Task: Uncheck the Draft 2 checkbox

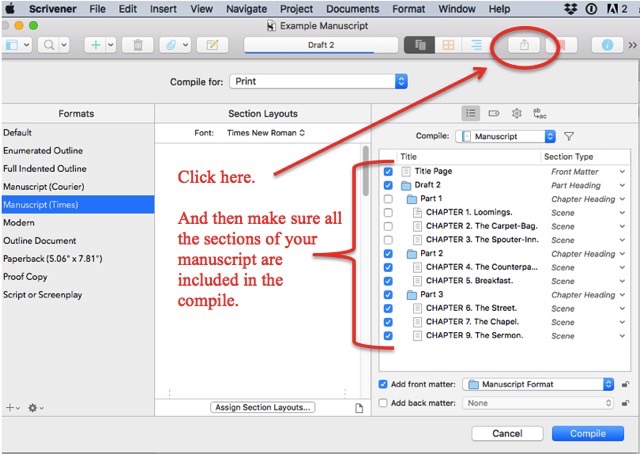Action: pos(388,185)
